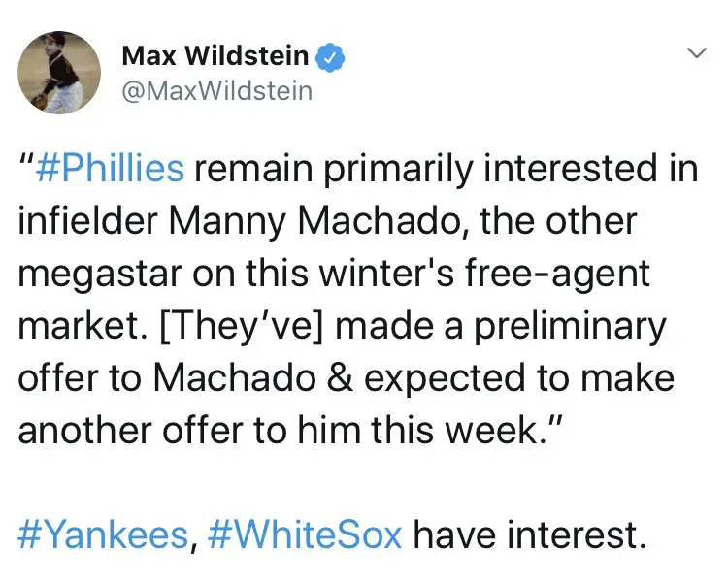
Task: Click the words "have interest."
Action: pyautogui.click(x=530, y=535)
